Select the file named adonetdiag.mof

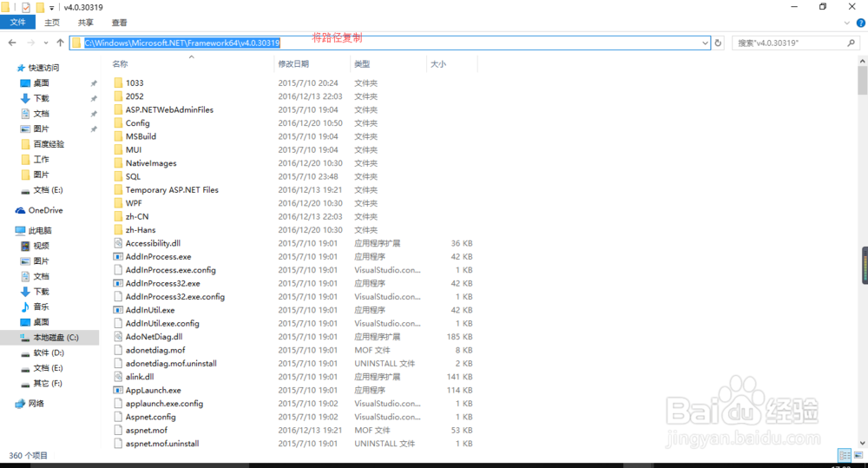coord(155,350)
